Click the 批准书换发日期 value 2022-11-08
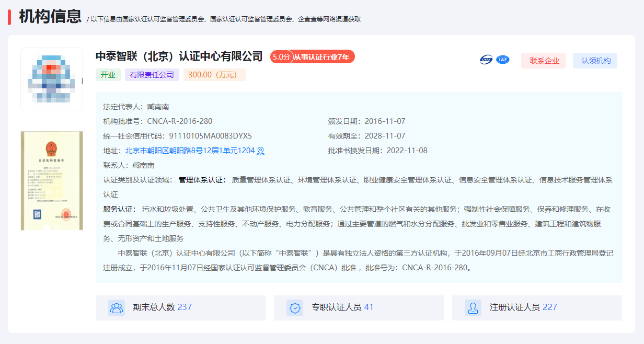The width and height of the screenshot is (644, 344). pyautogui.click(x=407, y=151)
